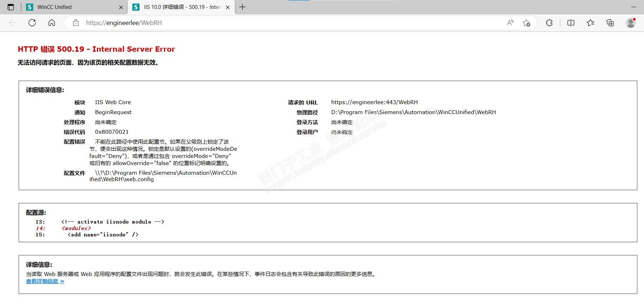
Task: Open a new browser tab
Action: point(242,7)
